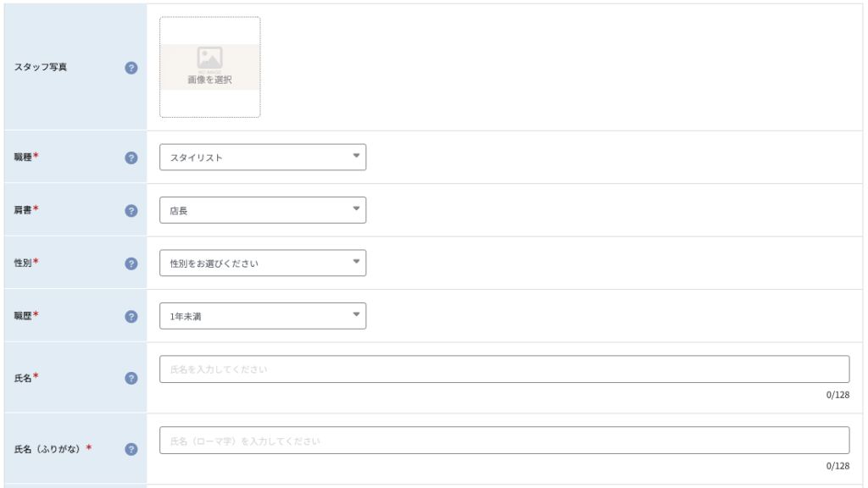This screenshot has height=488, width=868.
Task: Click question mark icon beside 職歴
Action: (x=131, y=317)
